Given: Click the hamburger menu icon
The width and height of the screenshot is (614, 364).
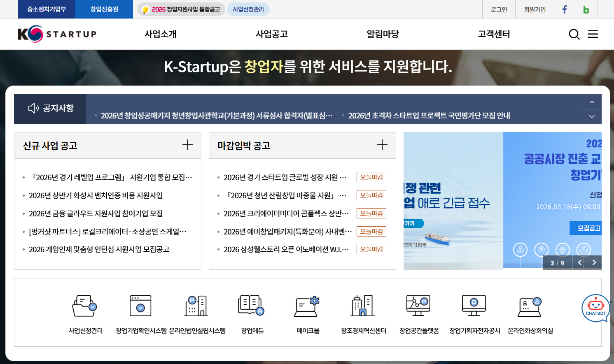Looking at the screenshot, I should pyautogui.click(x=593, y=35).
